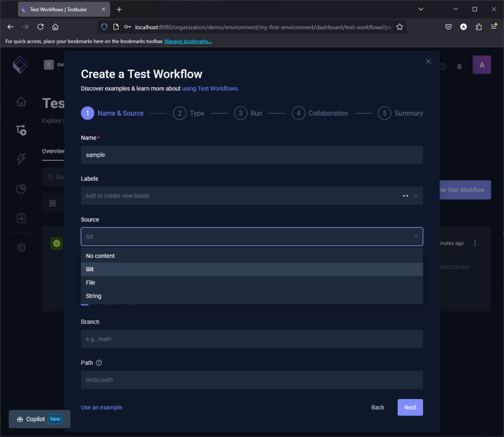The height and width of the screenshot is (437, 504).
Task: Click the notifications bell icon
Action: point(459,66)
